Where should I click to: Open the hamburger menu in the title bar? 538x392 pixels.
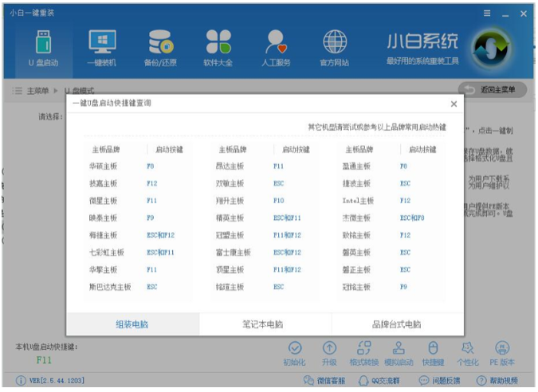pyautogui.click(x=487, y=14)
